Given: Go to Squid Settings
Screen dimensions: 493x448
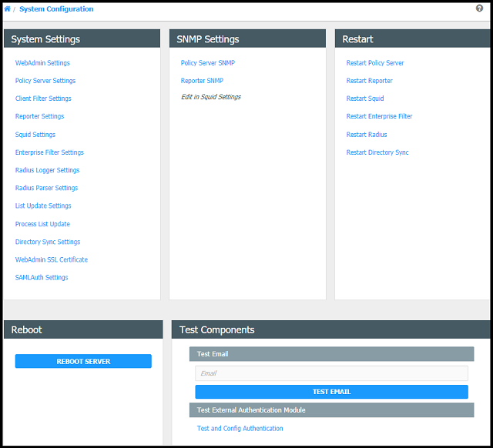Looking at the screenshot, I should point(35,135).
